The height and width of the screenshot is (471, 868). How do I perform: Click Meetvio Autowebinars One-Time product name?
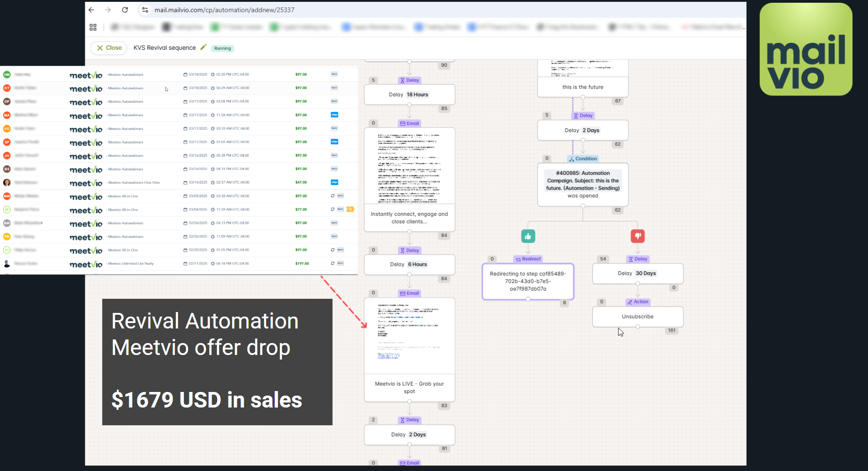tap(134, 182)
